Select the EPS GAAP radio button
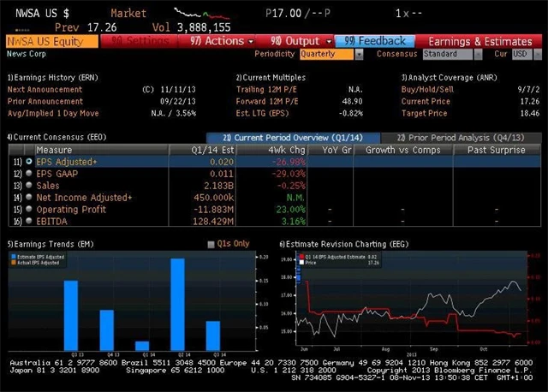The image size is (548, 392). [x=29, y=173]
